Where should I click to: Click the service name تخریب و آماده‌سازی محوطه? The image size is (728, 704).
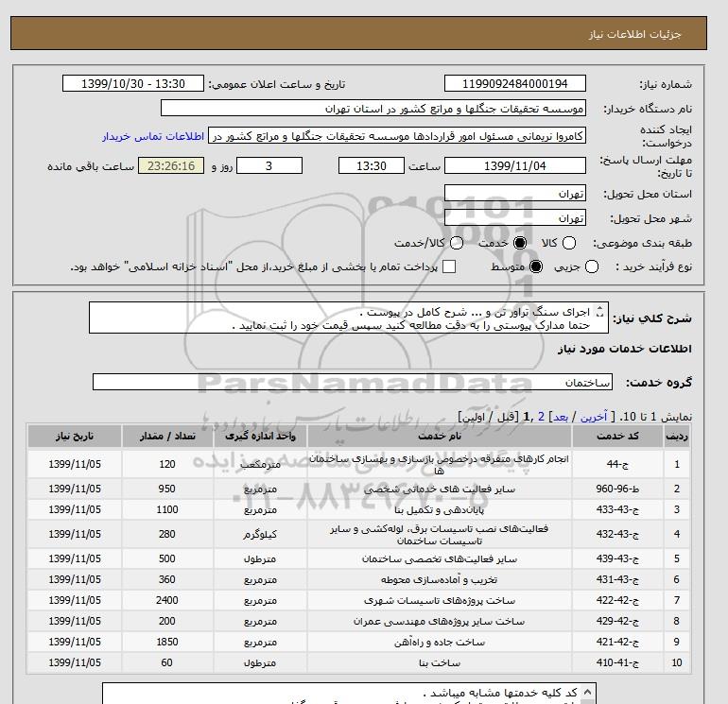[x=440, y=579]
